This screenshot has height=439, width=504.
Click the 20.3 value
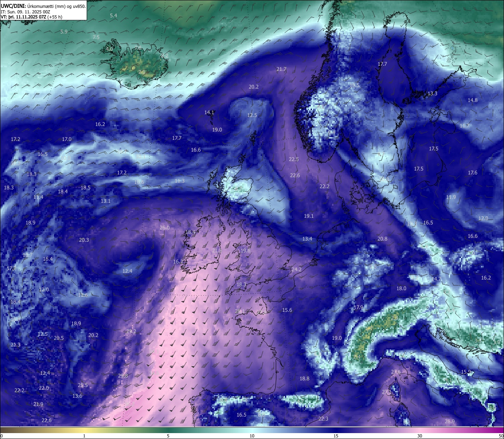coord(84,240)
